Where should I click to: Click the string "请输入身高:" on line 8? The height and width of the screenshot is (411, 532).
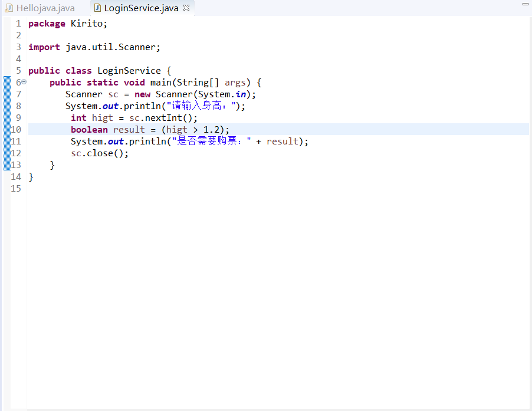pyautogui.click(x=201, y=106)
